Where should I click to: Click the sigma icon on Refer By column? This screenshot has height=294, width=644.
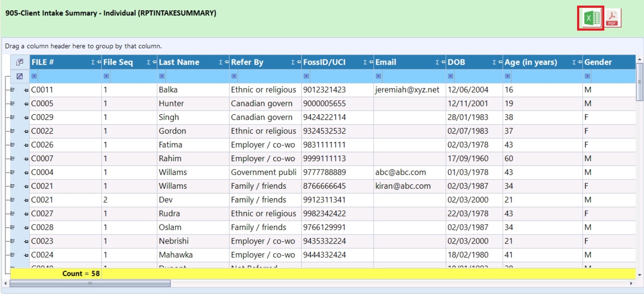(293, 63)
